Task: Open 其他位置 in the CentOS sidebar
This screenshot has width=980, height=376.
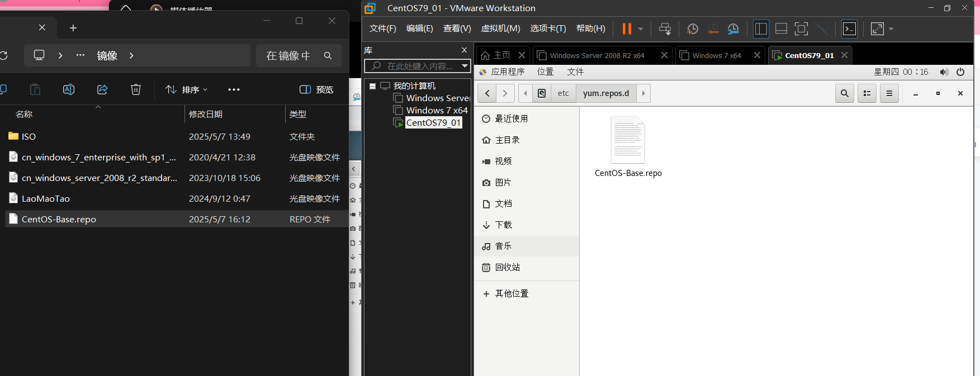Action: click(527, 293)
